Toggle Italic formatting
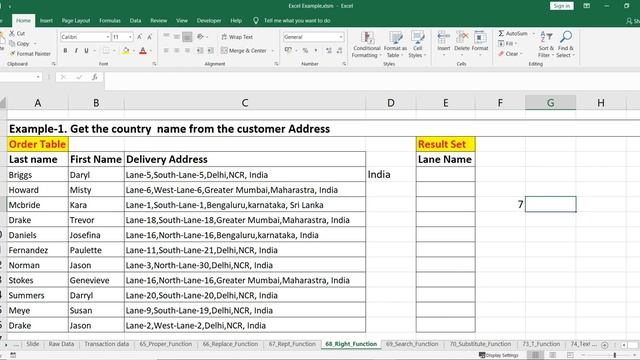The height and width of the screenshot is (360, 640). 76,51
